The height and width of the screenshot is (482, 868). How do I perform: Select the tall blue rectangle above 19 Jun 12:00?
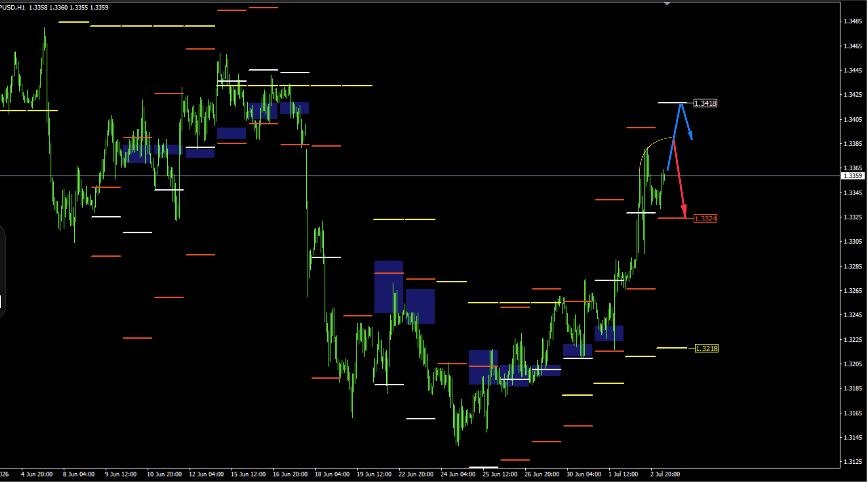[389, 287]
